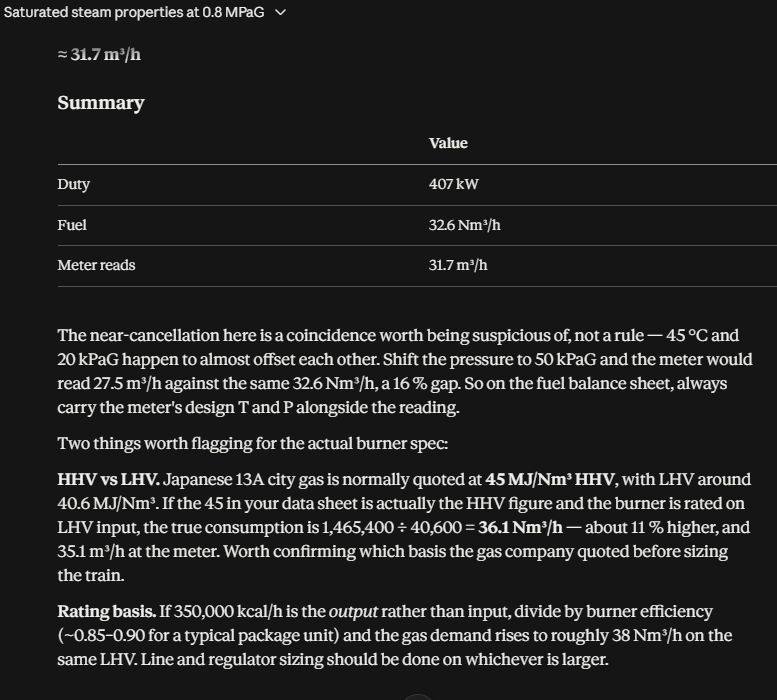777x700 pixels.
Task: Expand the chevron beside Saturated steam properties
Action: (x=280, y=12)
